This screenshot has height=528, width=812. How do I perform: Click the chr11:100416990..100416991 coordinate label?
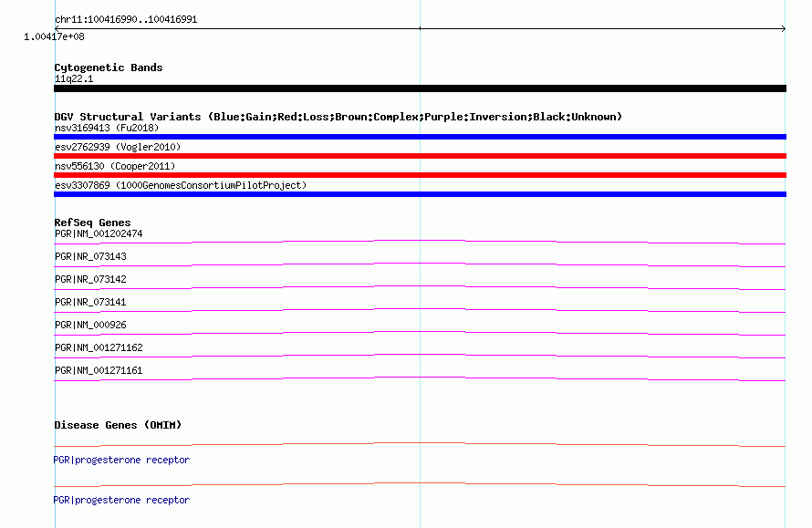click(x=126, y=20)
